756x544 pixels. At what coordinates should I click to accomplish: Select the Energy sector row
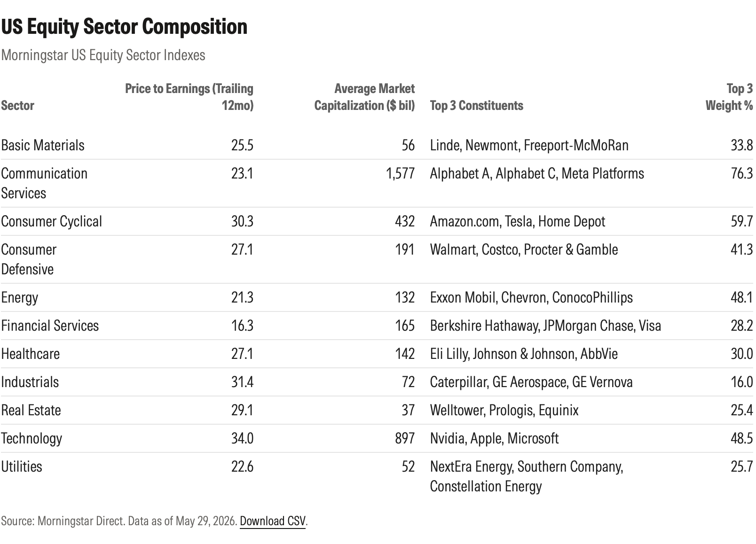pyautogui.click(x=377, y=297)
